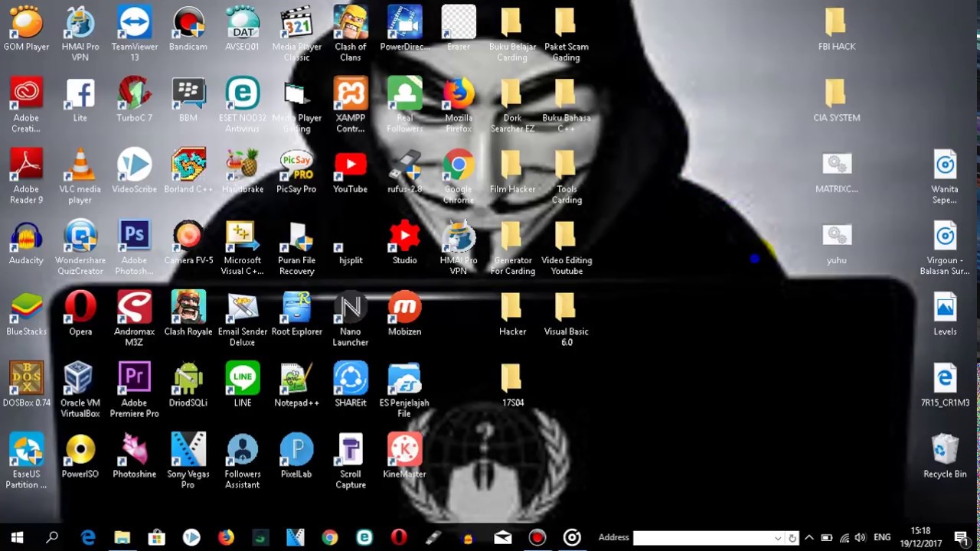Open LINE desktop shortcut
This screenshot has width=980, height=551.
243,384
